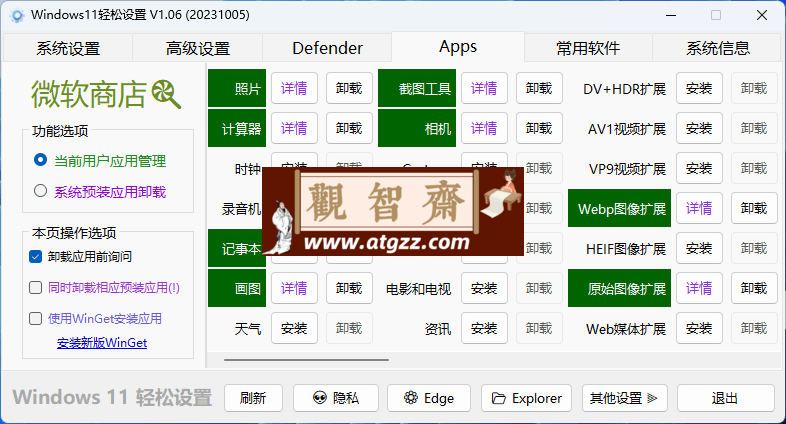View details for 原始图像扩展
The width and height of the screenshot is (786, 424).
(x=699, y=288)
